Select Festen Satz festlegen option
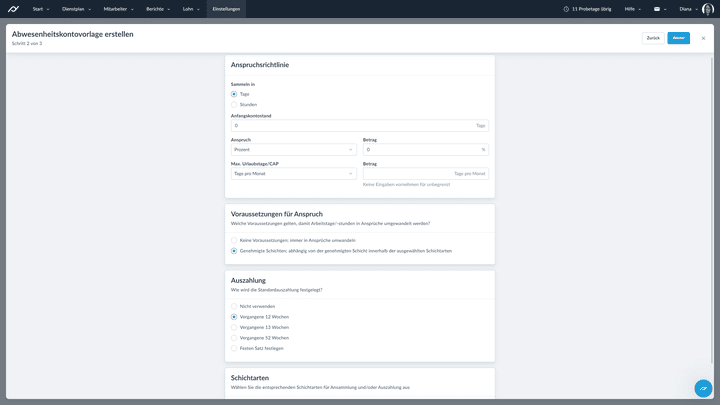This screenshot has height=405, width=720. [x=234, y=348]
